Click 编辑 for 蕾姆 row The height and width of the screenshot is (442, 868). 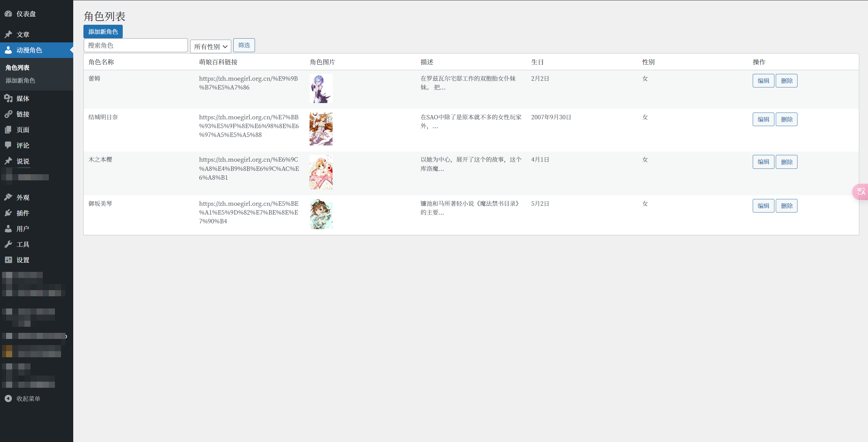(x=763, y=81)
